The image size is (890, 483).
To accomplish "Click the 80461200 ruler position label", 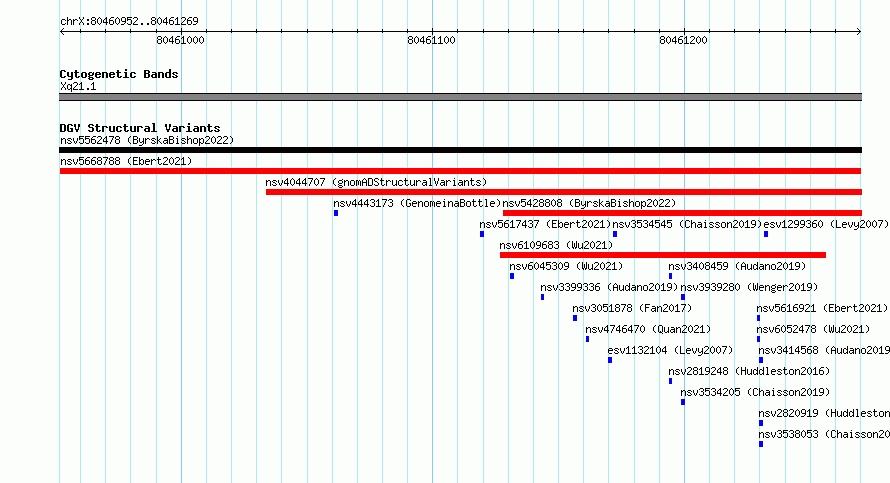I will [683, 40].
